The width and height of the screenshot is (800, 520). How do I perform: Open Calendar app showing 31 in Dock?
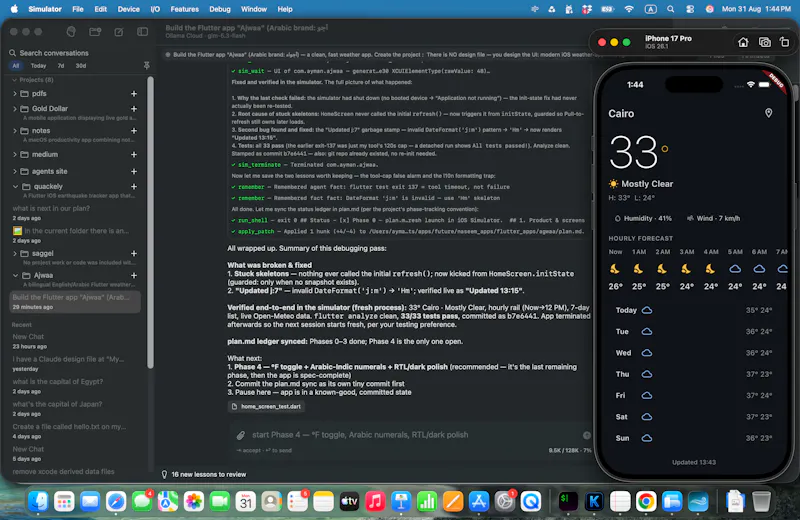coord(245,502)
